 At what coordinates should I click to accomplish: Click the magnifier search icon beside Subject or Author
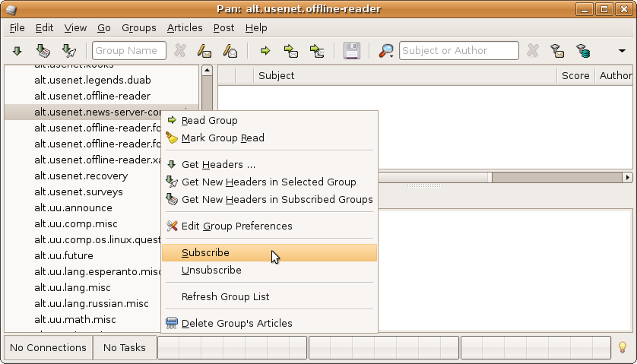[385, 51]
